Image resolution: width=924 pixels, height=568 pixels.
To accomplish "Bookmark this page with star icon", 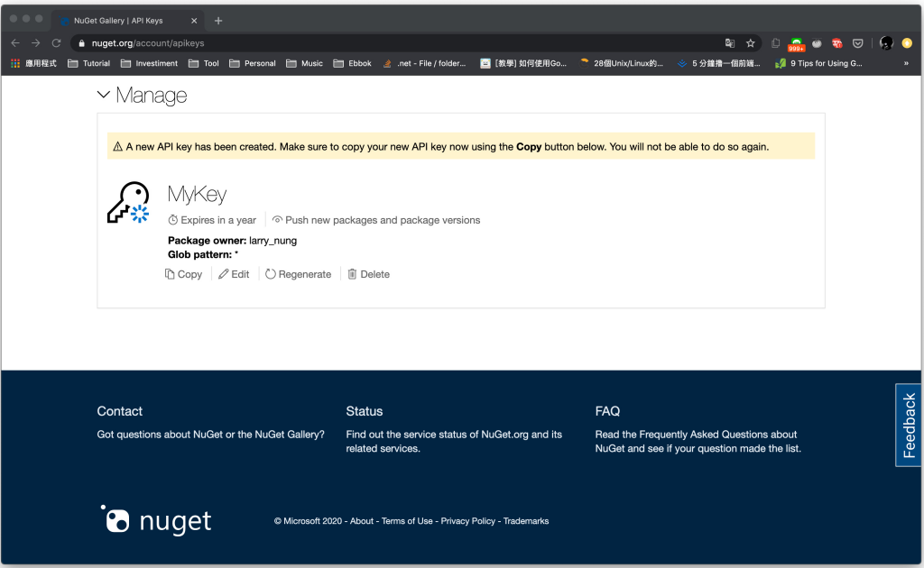I will (x=750, y=43).
